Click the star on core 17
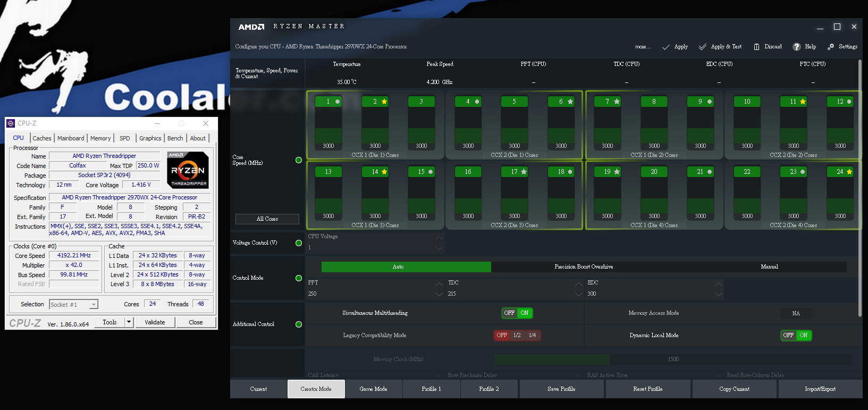The image size is (868, 410). pyautogui.click(x=524, y=172)
